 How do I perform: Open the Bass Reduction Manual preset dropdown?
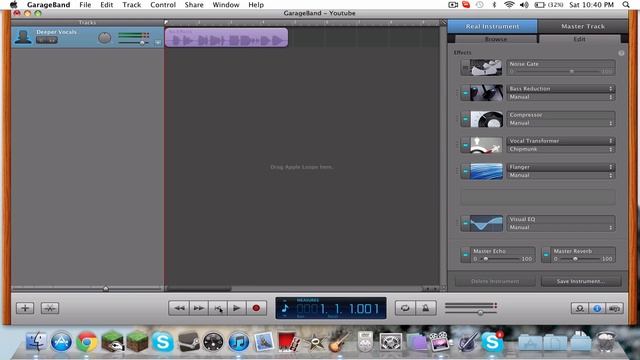(561, 97)
